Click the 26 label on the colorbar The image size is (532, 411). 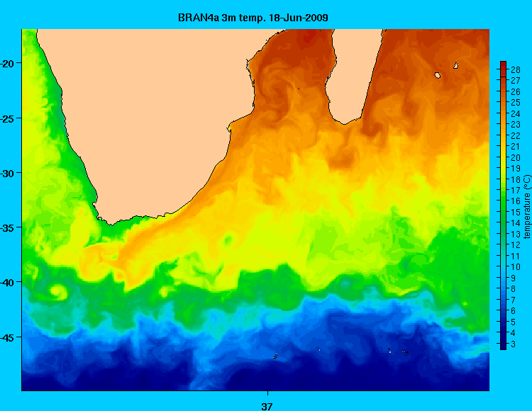(516, 92)
